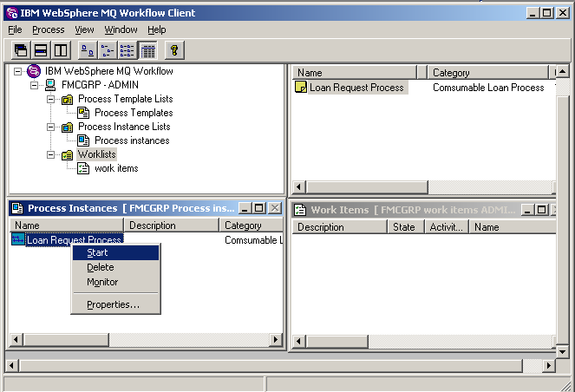Sort templates by Category column header
The image size is (575, 392).
487,73
